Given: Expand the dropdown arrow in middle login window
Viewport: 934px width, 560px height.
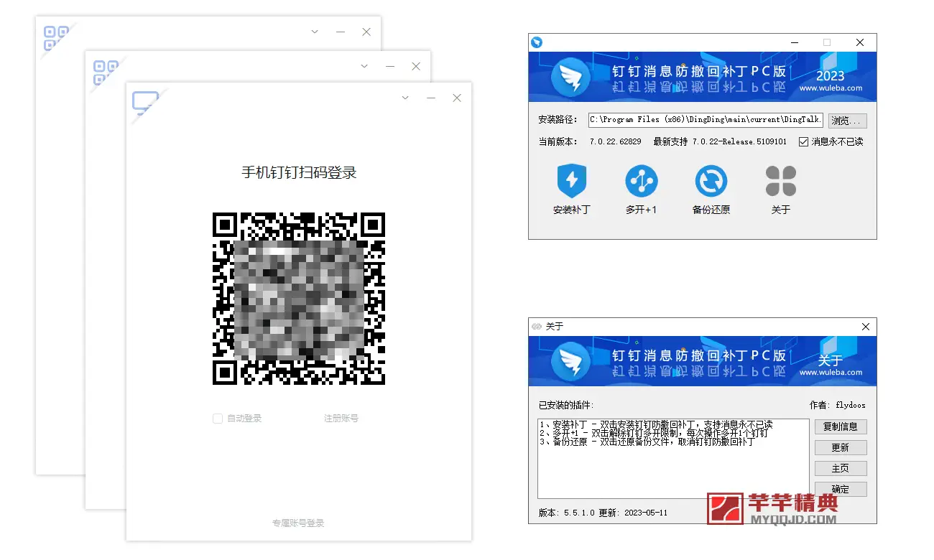Looking at the screenshot, I should [x=364, y=66].
